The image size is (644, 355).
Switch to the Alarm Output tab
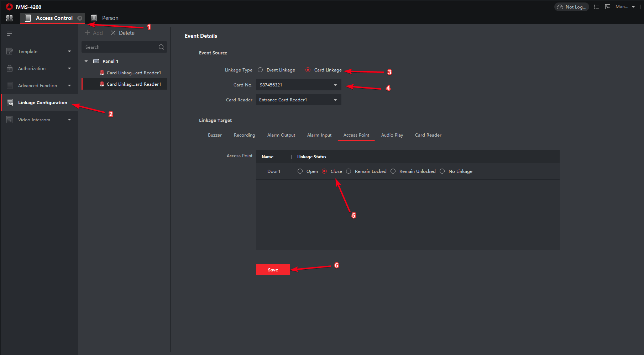[x=281, y=135]
